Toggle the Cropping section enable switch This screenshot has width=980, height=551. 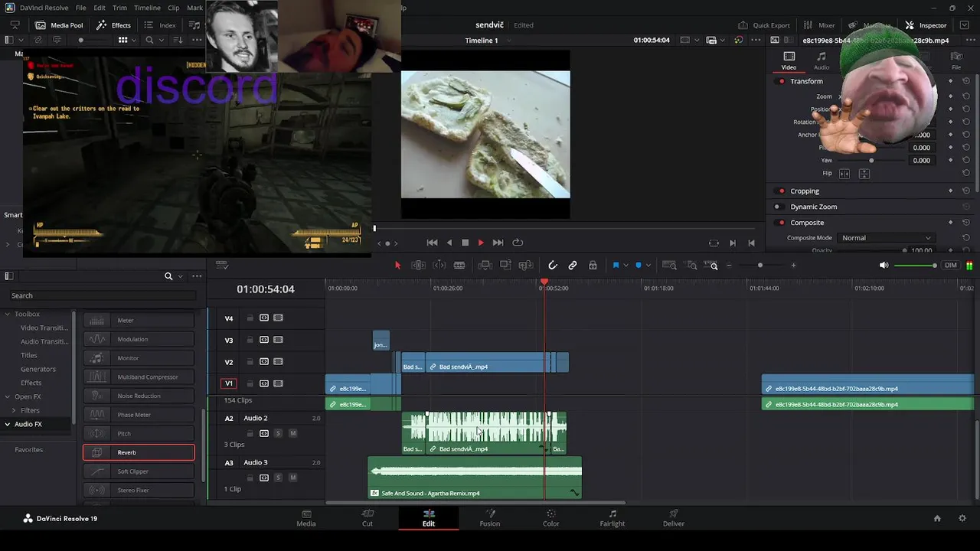coord(781,191)
